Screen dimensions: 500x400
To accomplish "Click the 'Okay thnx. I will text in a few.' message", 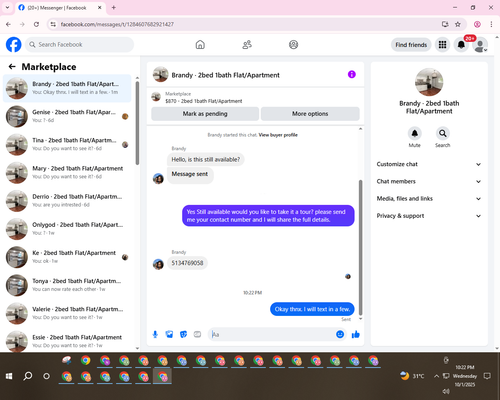I will tap(312, 309).
